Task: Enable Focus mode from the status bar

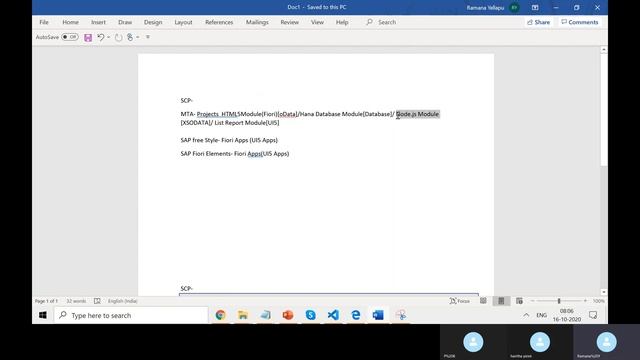Action: [460, 301]
